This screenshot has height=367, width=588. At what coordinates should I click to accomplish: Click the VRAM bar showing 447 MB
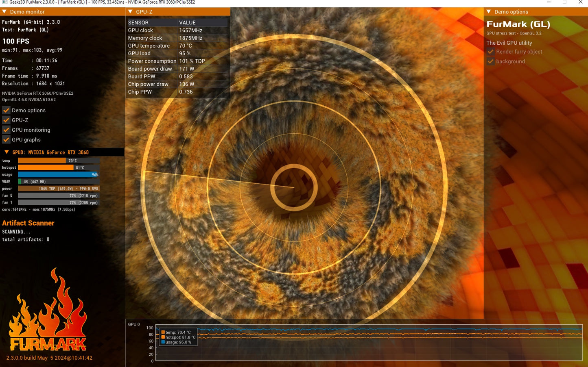click(x=59, y=182)
